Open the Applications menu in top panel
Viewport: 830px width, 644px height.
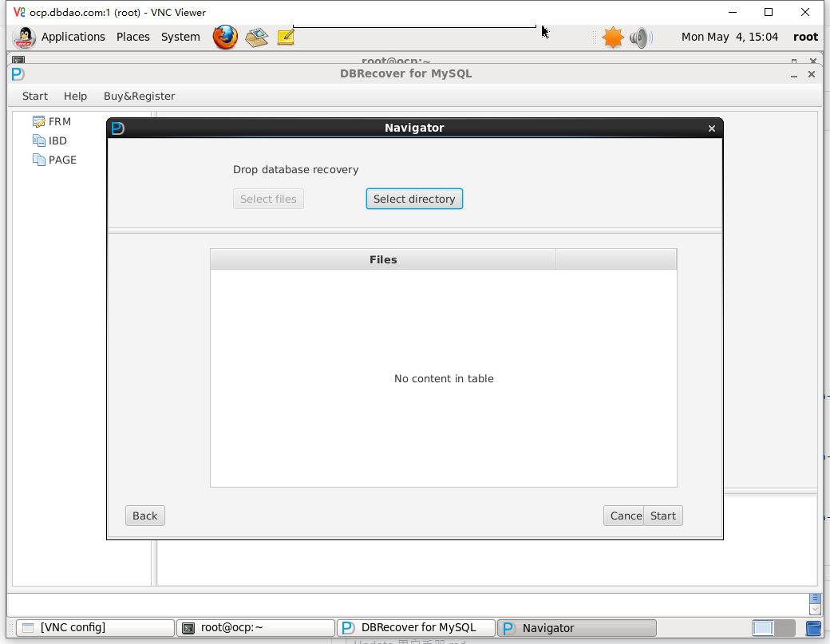73,37
